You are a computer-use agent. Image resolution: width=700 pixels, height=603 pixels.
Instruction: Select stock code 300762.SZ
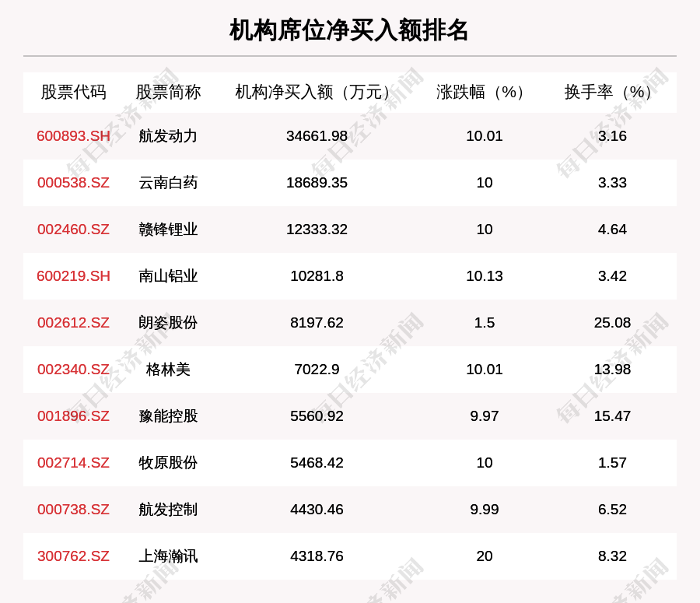pos(73,556)
